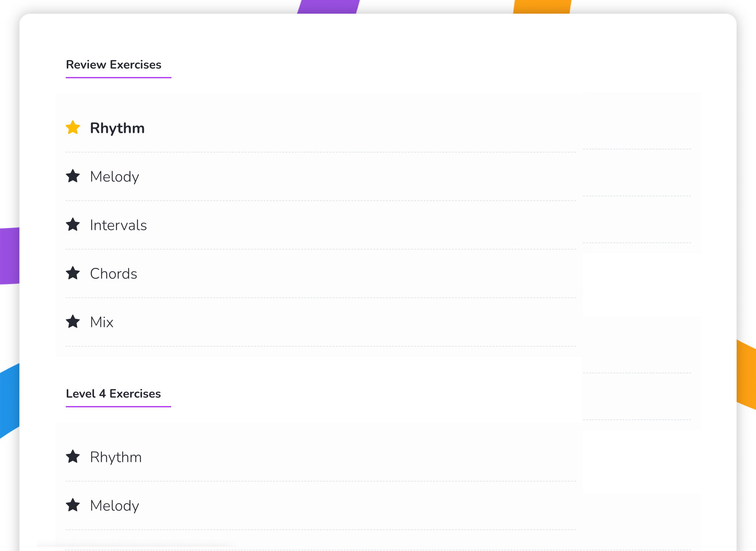Image resolution: width=756 pixels, height=551 pixels.
Task: Click the star next to Review Melody
Action: click(73, 176)
